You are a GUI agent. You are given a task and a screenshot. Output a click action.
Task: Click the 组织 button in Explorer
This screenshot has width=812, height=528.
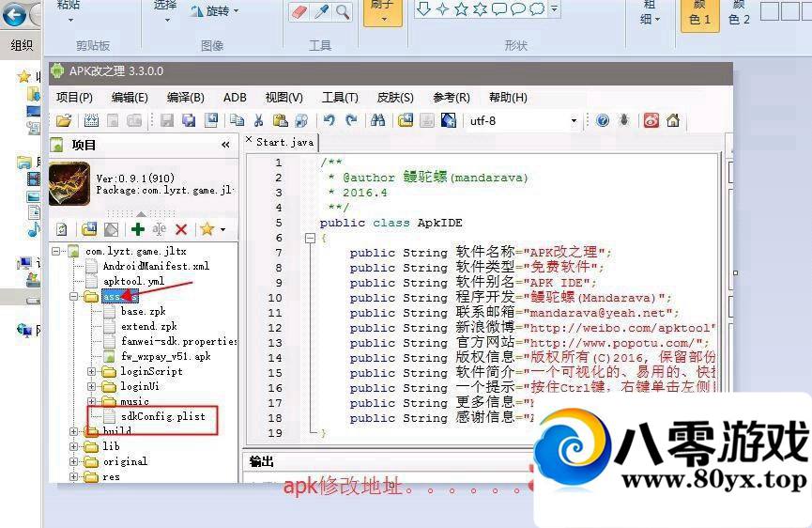tap(22, 46)
